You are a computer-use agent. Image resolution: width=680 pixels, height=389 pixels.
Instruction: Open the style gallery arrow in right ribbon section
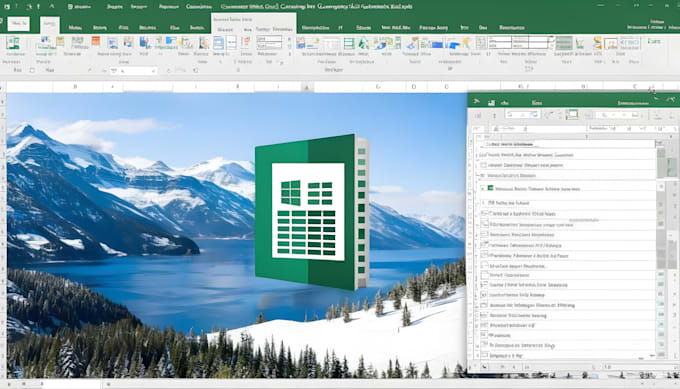point(551,43)
